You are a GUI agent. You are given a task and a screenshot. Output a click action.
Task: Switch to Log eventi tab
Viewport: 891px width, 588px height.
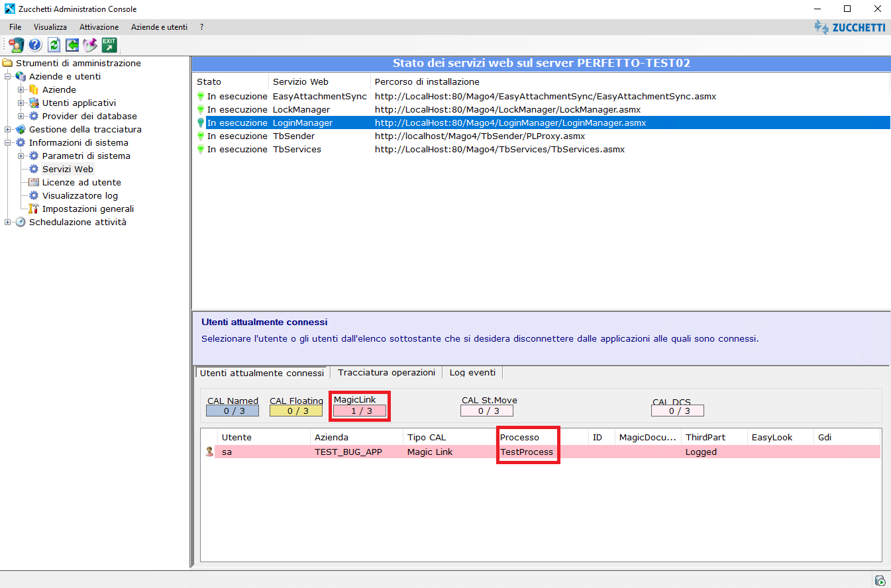tap(472, 372)
